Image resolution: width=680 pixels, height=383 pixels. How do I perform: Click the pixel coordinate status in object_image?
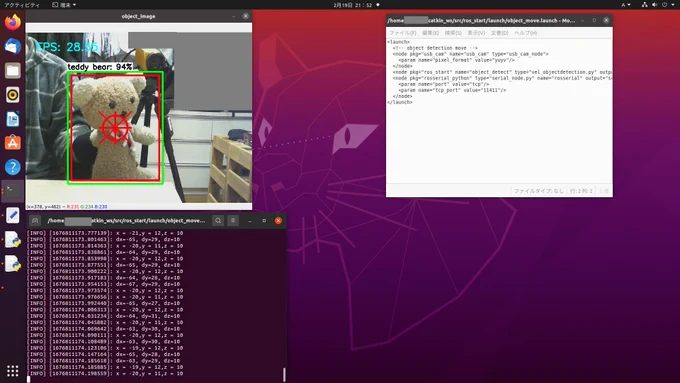[x=66, y=207]
